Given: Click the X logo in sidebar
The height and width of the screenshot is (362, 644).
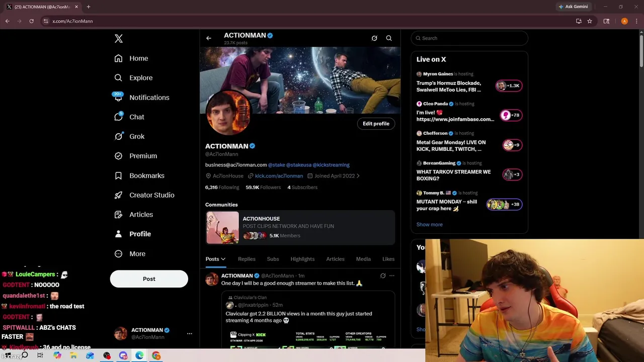Looking at the screenshot, I should click(119, 39).
